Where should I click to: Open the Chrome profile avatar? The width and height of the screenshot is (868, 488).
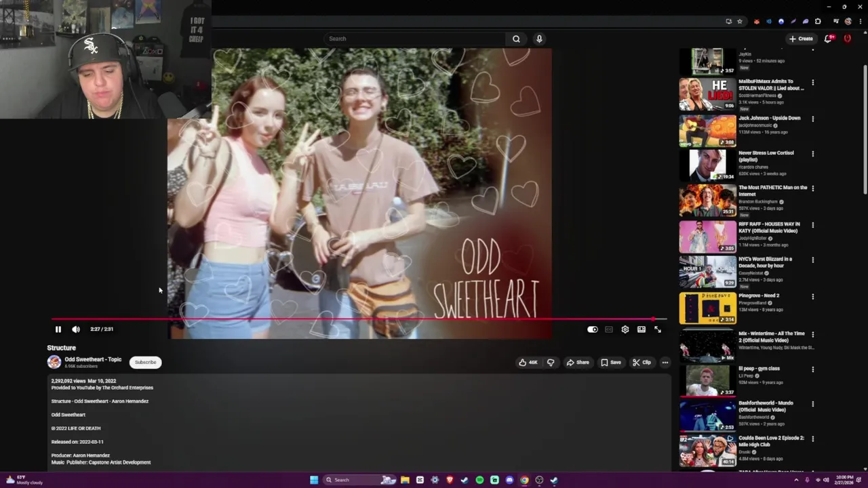[848, 21]
